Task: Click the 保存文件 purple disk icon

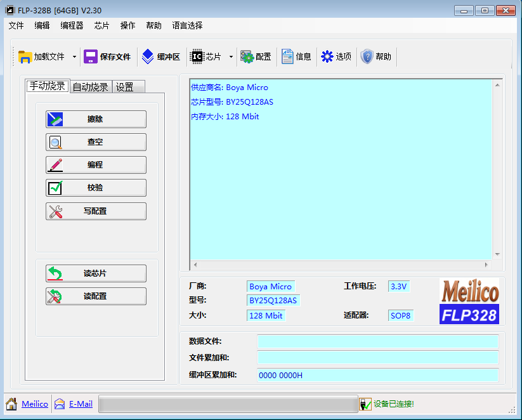Action: click(x=90, y=56)
